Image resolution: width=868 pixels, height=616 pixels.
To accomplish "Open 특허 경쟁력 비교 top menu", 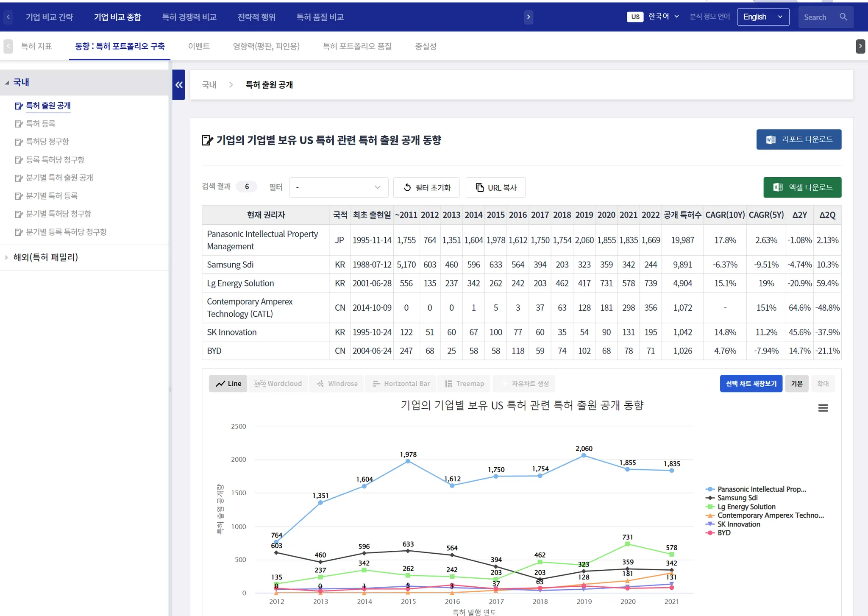I will point(189,17).
